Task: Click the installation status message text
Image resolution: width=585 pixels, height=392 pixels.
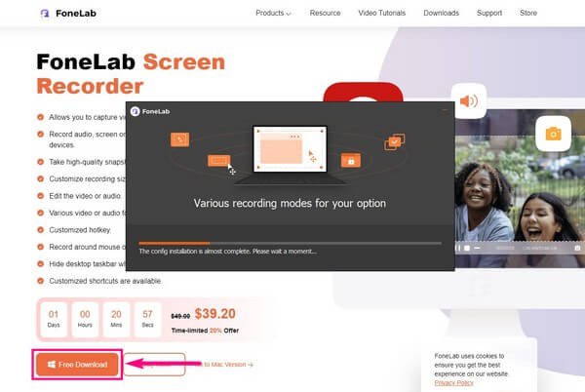Action: coord(227,252)
